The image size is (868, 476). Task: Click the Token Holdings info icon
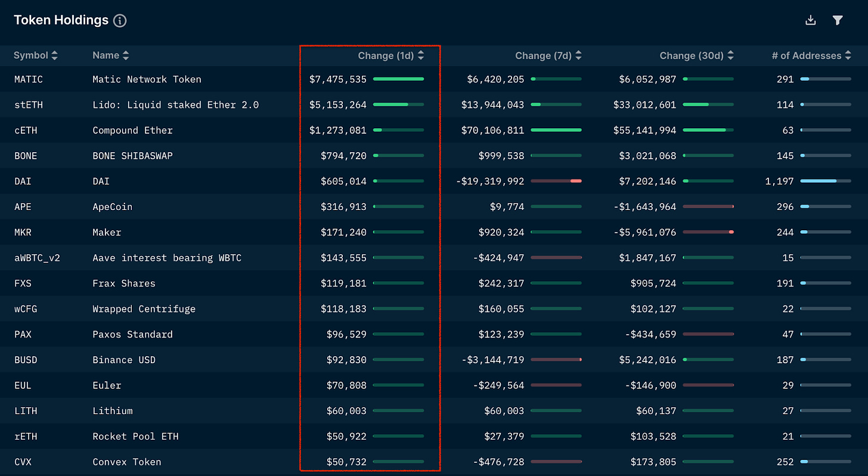120,20
